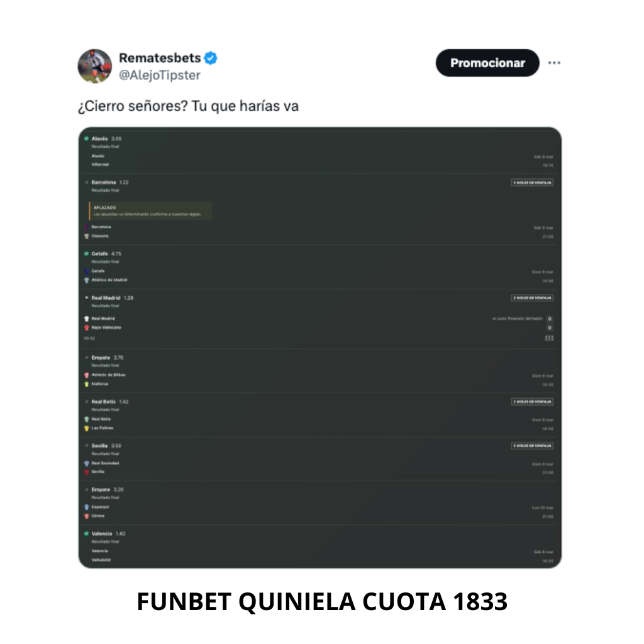Image resolution: width=644 pixels, height=644 pixels.
Task: Open the bet slip screenshot image
Action: coord(319,348)
